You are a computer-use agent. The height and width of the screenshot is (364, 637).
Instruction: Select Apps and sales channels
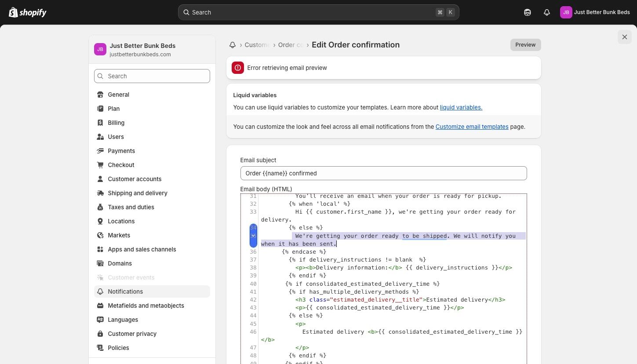click(142, 249)
